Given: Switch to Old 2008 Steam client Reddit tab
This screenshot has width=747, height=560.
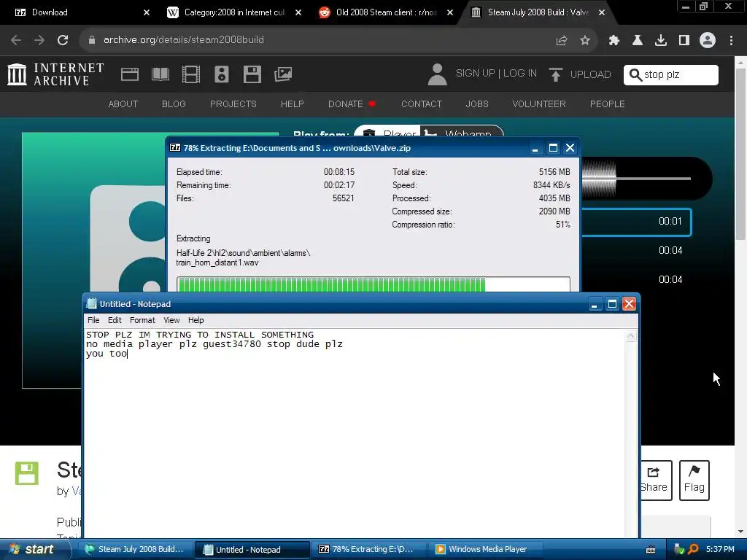Looking at the screenshot, I should [x=386, y=12].
